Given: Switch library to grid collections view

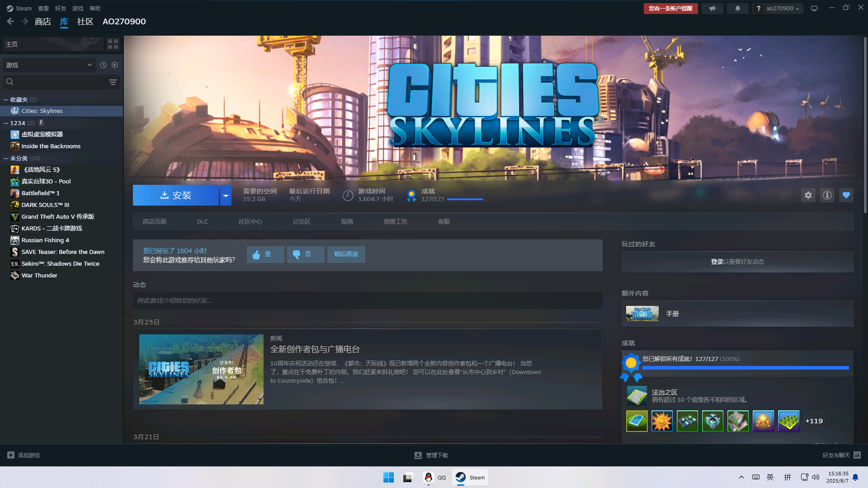Looking at the screenshot, I should [x=113, y=44].
